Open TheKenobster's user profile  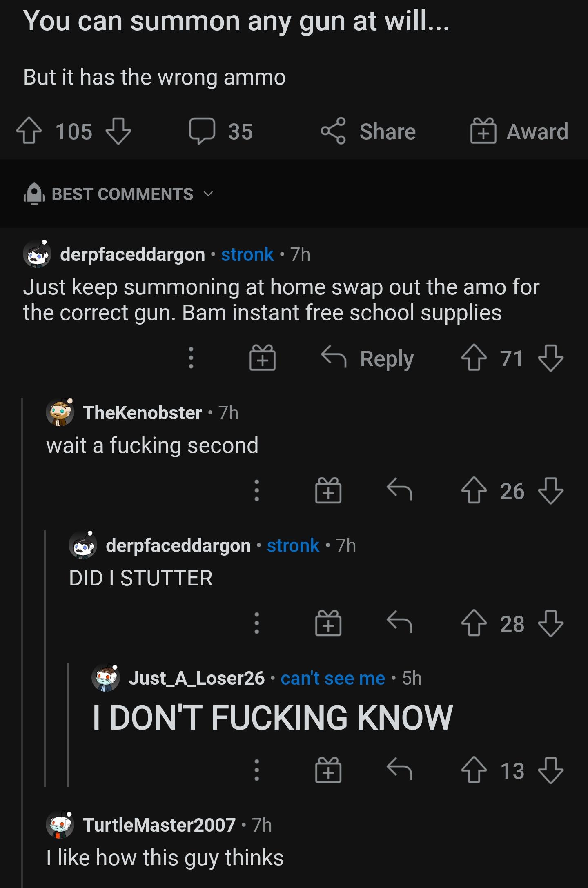[x=143, y=413]
